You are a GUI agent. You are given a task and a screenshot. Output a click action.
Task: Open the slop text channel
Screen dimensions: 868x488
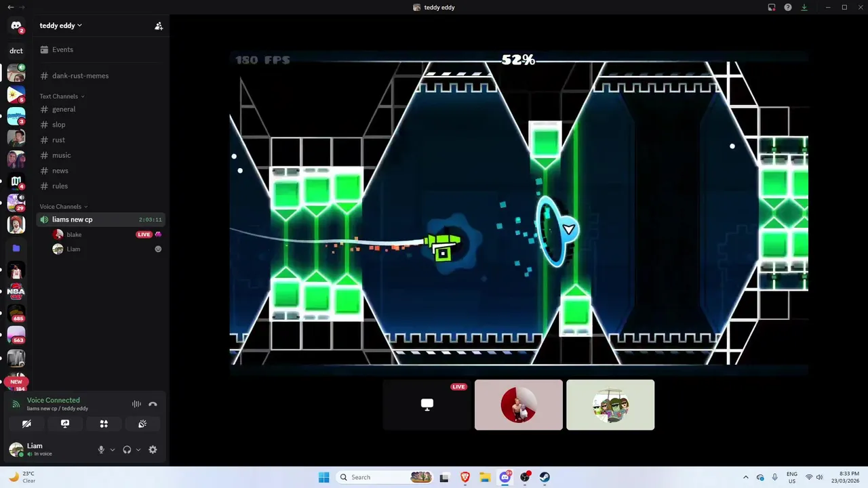pos(102,125)
